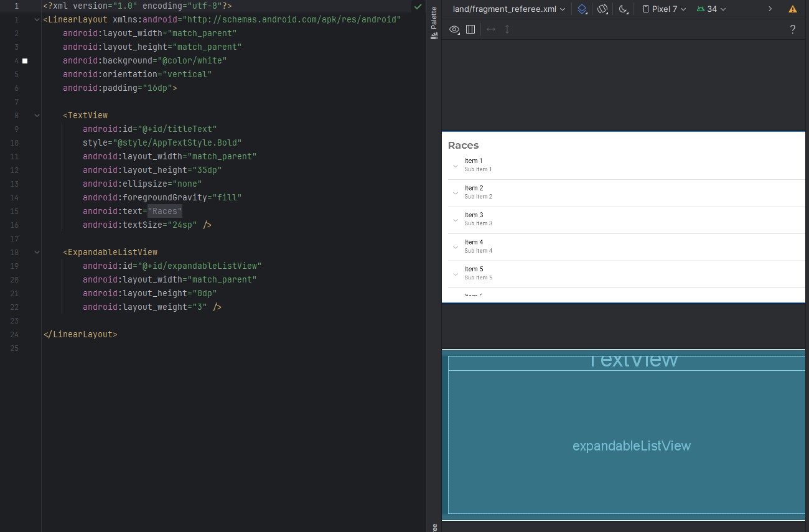Viewport: 809px width, 532px height.
Task: Select expandableListView in the blueprint view
Action: pos(627,442)
